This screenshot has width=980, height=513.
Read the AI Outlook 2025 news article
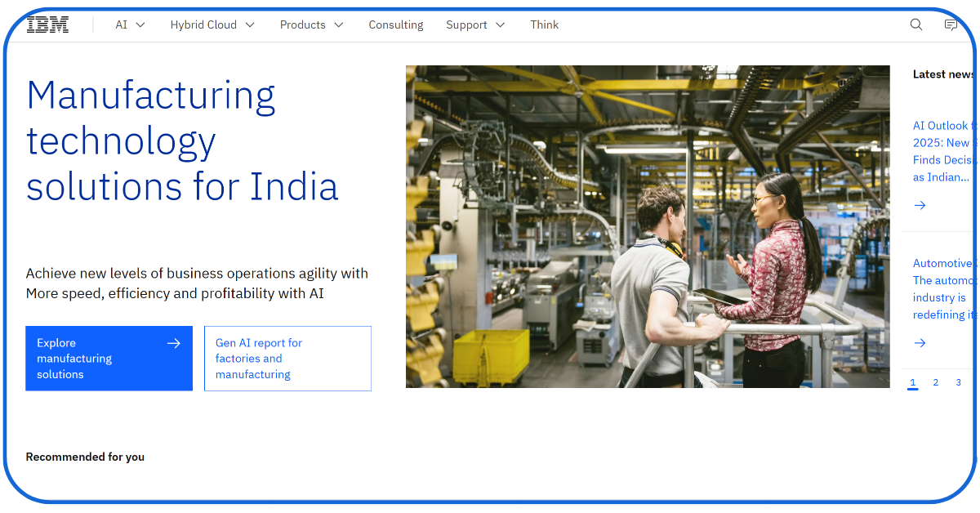945,152
